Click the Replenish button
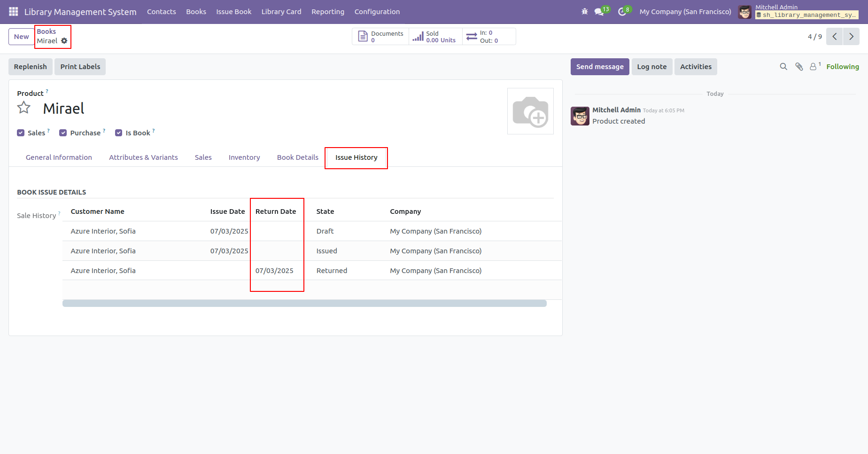Screen dimensions: 868x454 [31, 67]
